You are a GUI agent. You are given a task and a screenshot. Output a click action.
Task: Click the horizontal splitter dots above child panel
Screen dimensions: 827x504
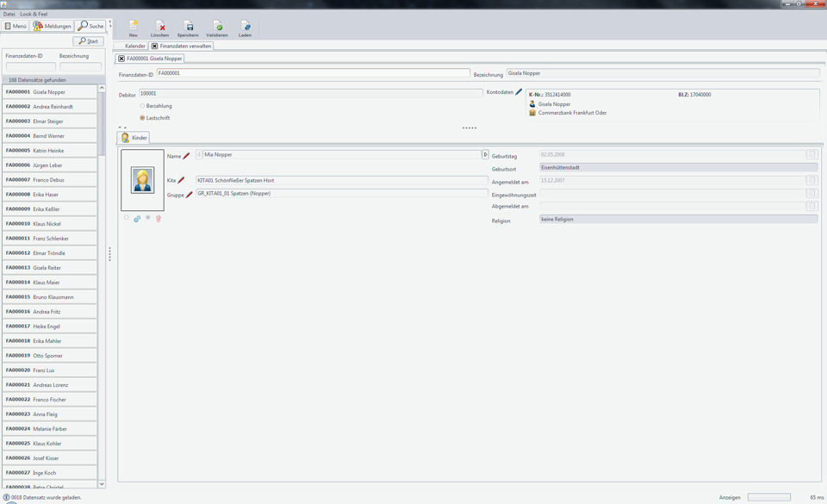[x=469, y=128]
